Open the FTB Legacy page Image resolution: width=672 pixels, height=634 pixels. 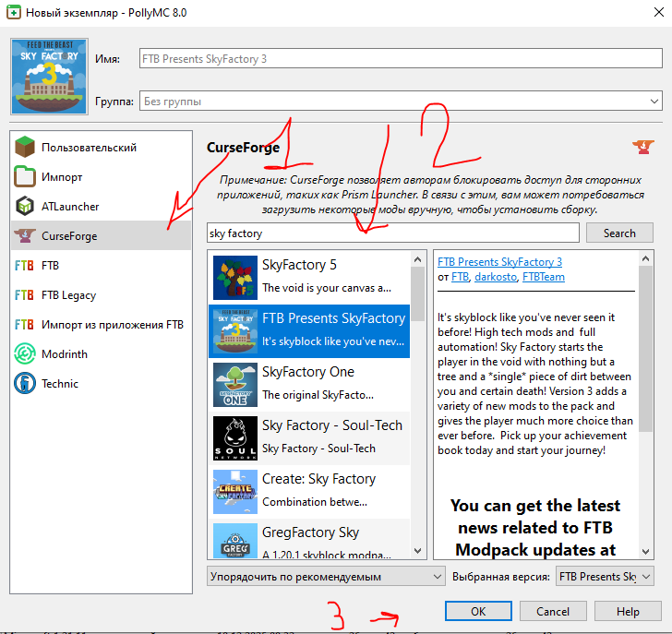(x=101, y=295)
